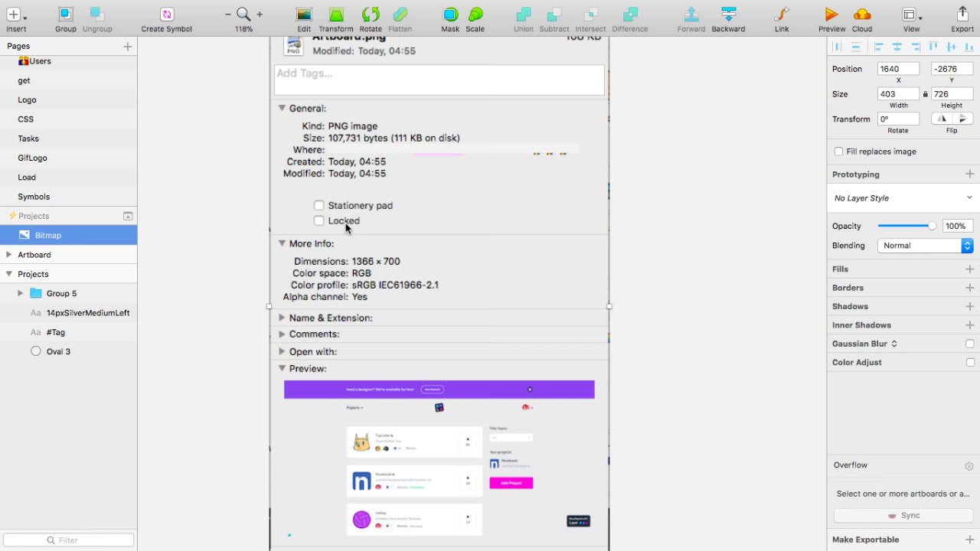980x551 pixels.
Task: Expand Group 5 in layer list
Action: tap(20, 293)
